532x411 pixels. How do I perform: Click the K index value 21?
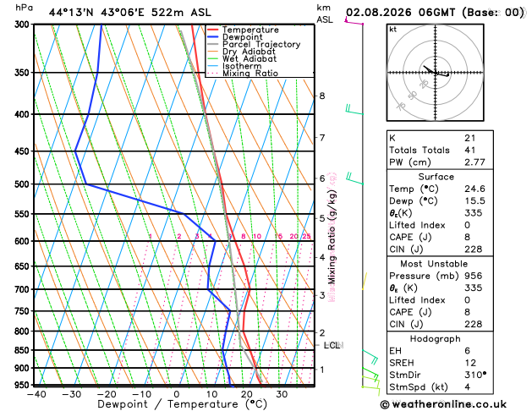(470, 138)
